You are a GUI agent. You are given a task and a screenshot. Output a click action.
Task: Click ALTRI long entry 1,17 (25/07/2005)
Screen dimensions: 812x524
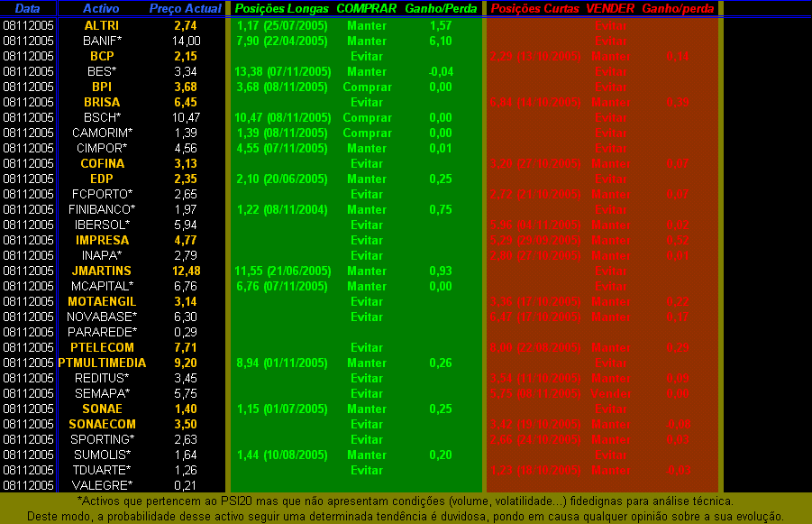click(x=282, y=25)
